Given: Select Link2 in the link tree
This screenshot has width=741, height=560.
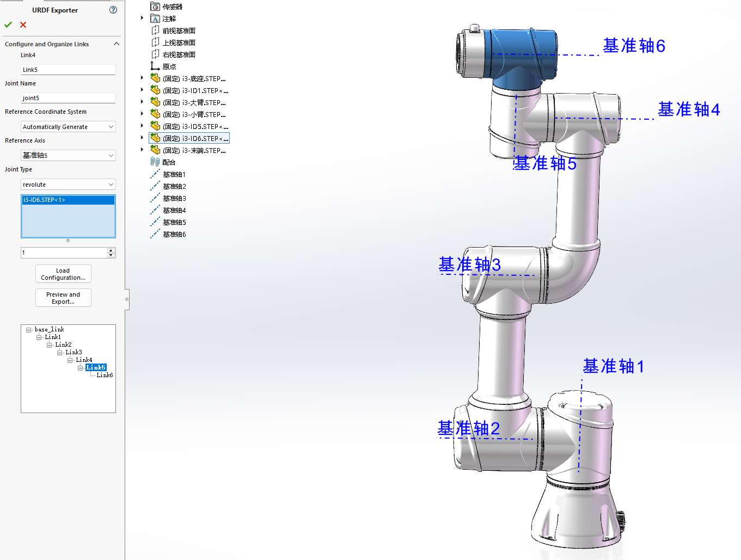Looking at the screenshot, I should coord(63,344).
